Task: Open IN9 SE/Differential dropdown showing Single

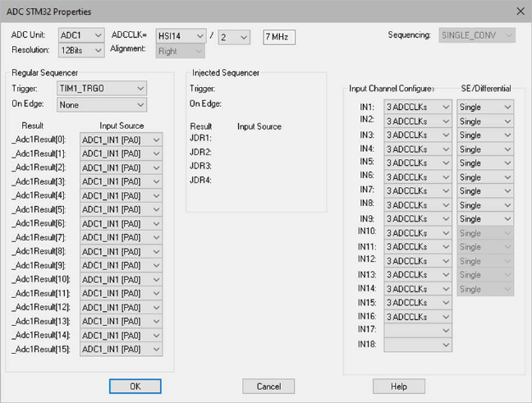Action: (485, 219)
